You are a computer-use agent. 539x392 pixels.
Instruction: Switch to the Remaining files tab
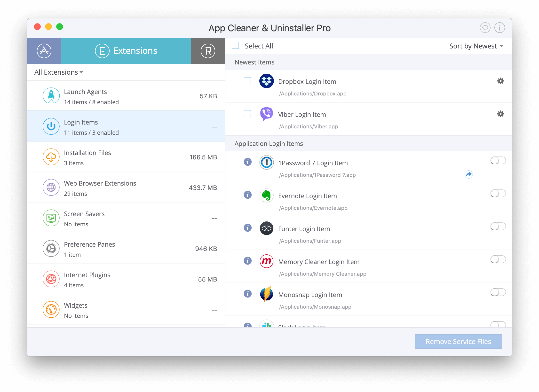coord(208,51)
